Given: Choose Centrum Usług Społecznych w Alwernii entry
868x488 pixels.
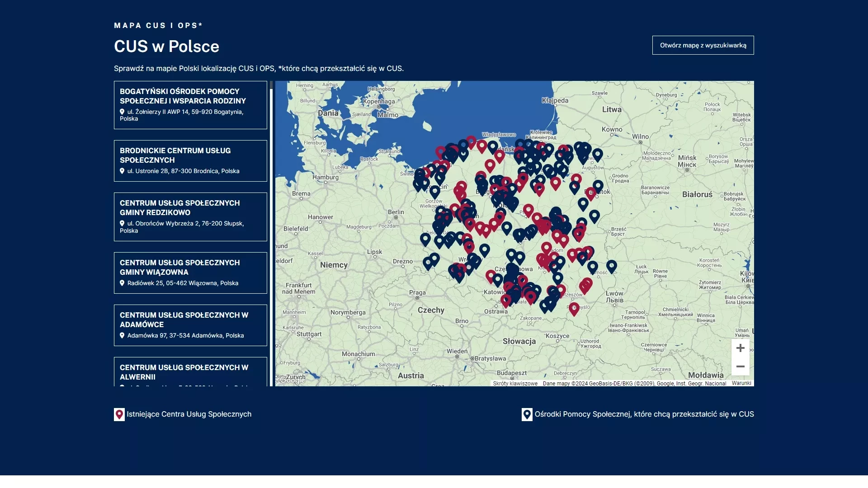Looking at the screenshot, I should [x=190, y=372].
